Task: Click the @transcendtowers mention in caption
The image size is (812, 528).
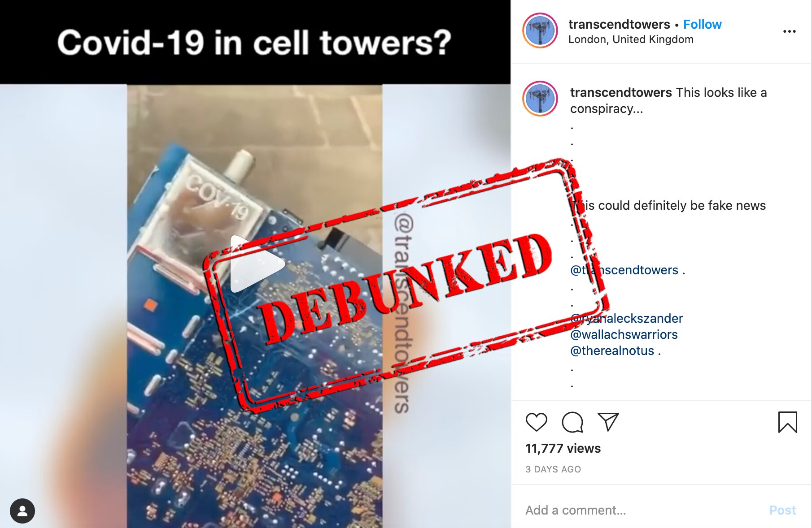Action: point(624,270)
